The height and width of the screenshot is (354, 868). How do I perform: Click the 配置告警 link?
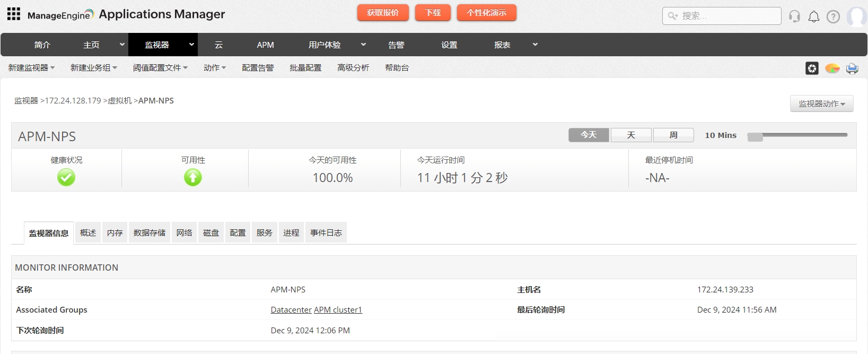pyautogui.click(x=258, y=68)
